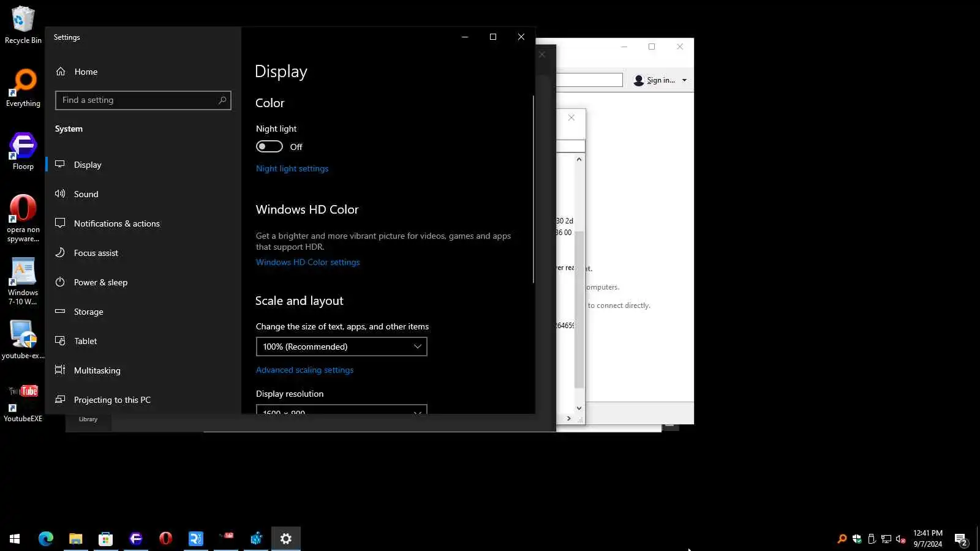Image resolution: width=980 pixels, height=551 pixels.
Task: Click the Safely Remove Hardware tray icon
Action: [x=872, y=539]
